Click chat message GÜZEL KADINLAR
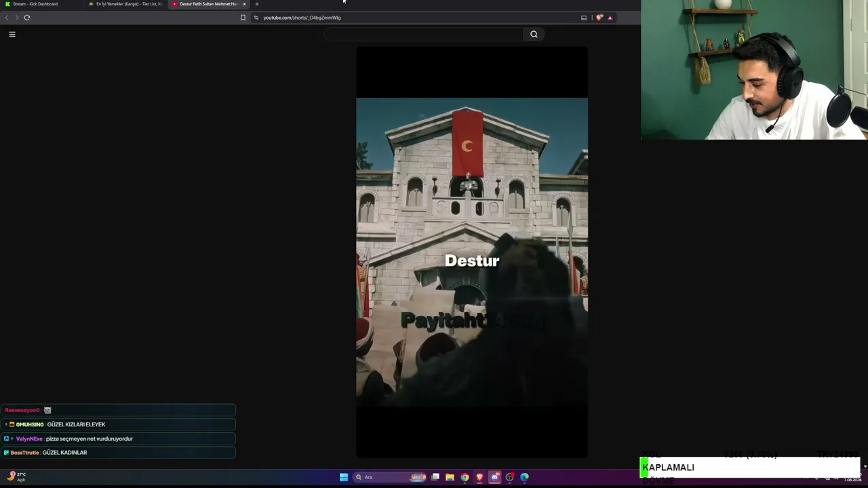The width and height of the screenshot is (868, 488). (x=64, y=453)
